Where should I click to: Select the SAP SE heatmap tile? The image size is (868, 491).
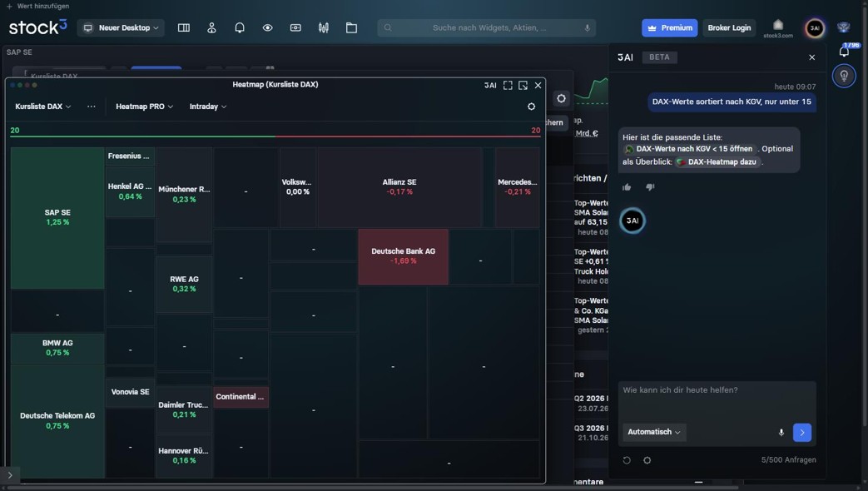pyautogui.click(x=57, y=217)
